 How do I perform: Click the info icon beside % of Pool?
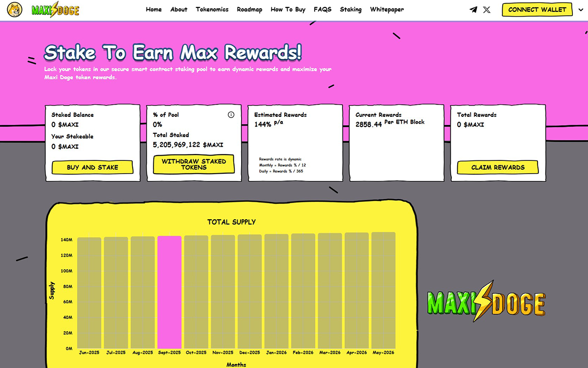pyautogui.click(x=231, y=115)
